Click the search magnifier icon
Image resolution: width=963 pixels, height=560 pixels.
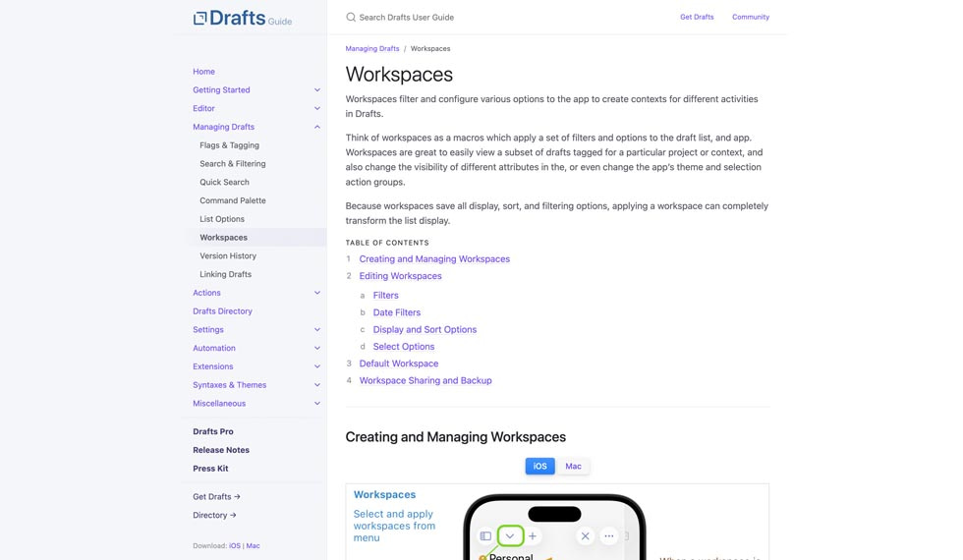pos(351,18)
